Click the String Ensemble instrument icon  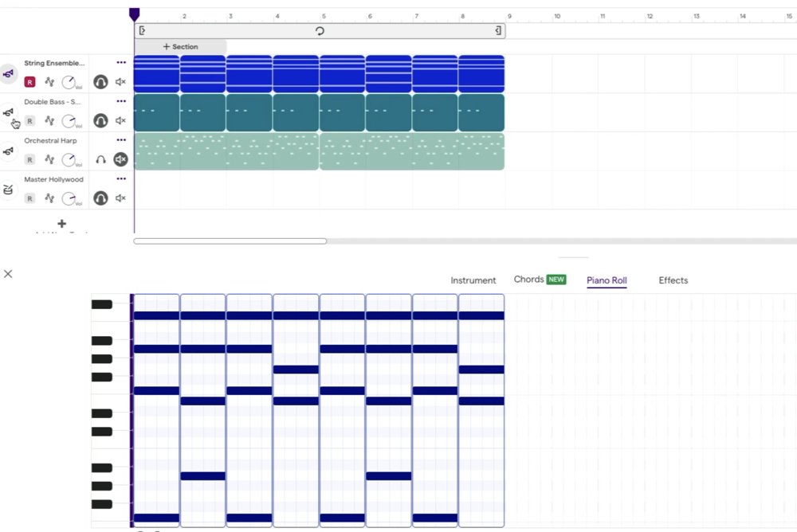coord(8,74)
